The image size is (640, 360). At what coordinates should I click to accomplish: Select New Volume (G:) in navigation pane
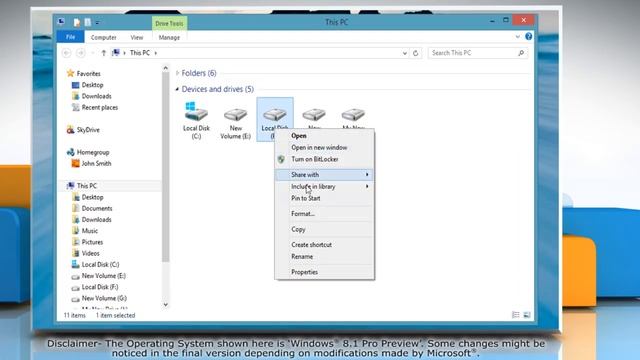tap(104, 298)
